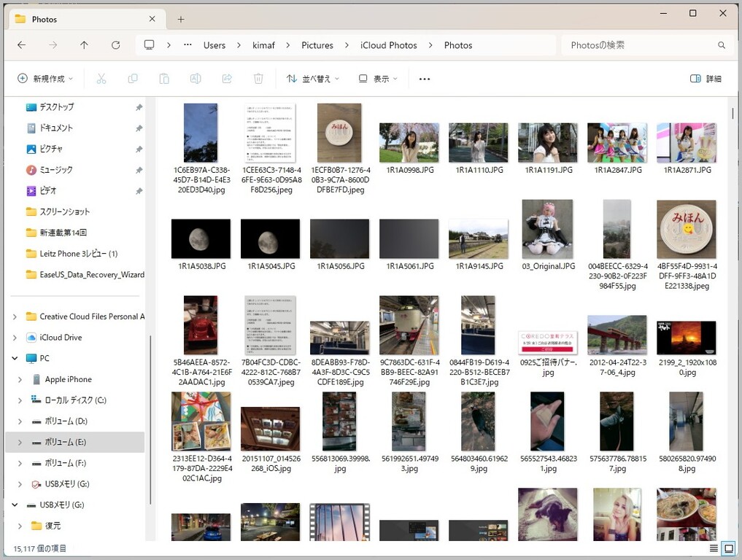Image resolution: width=742 pixels, height=560 pixels.
Task: Toggle the 詳細 details pane
Action: [706, 79]
